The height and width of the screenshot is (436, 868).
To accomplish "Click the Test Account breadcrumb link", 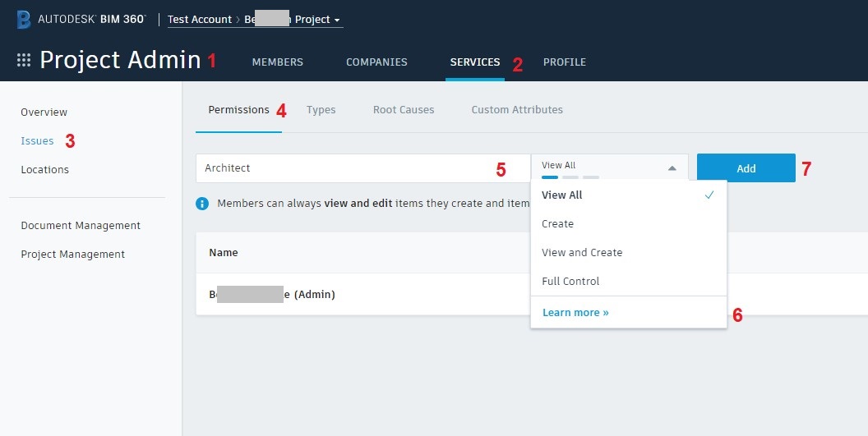I will point(199,20).
